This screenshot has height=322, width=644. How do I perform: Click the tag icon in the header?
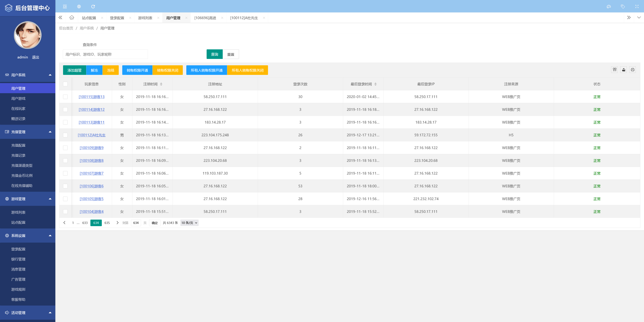pos(623,7)
